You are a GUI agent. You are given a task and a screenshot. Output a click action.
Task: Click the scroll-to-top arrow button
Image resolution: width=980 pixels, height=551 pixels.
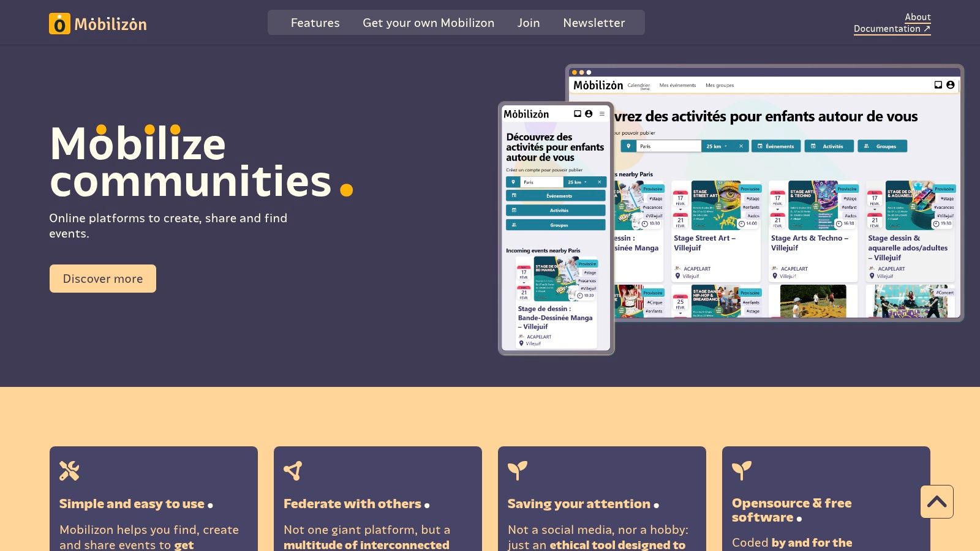click(937, 501)
